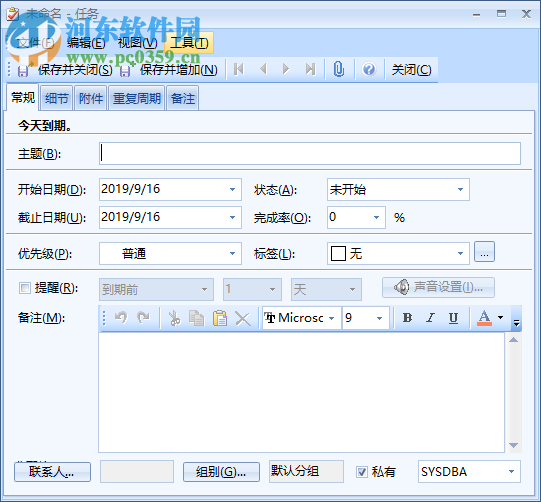Screen dimensions: 541x502
Task: Toggle underline formatting
Action: coord(453,317)
